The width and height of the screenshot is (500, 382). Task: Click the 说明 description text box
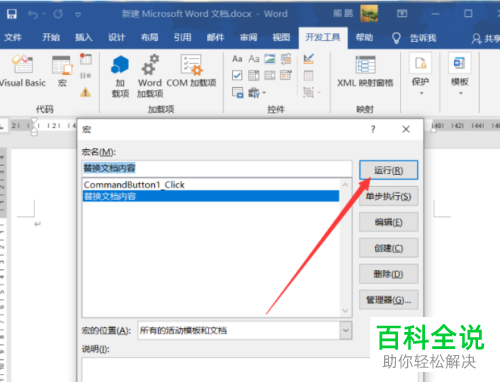coord(226,370)
